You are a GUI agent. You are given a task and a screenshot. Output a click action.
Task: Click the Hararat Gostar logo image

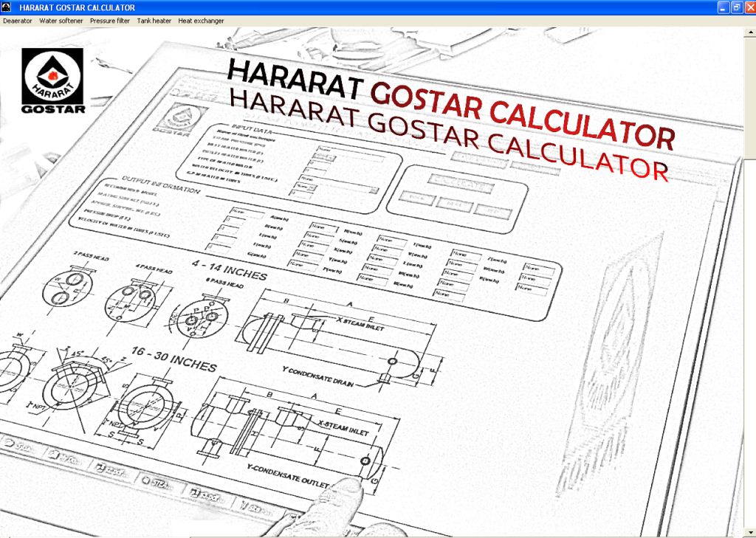pos(53,81)
